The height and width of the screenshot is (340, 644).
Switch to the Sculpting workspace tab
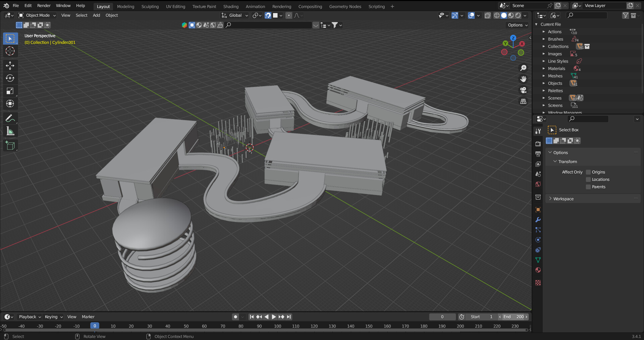[150, 6]
